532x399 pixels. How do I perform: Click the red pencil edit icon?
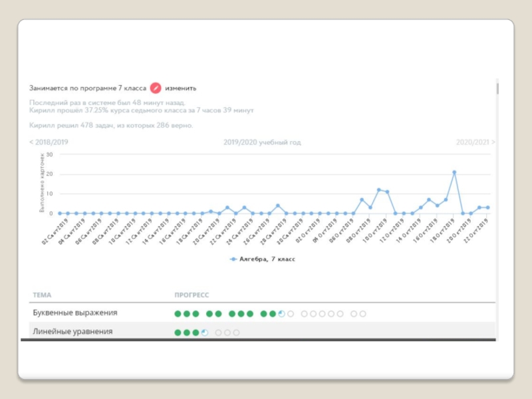click(x=156, y=88)
